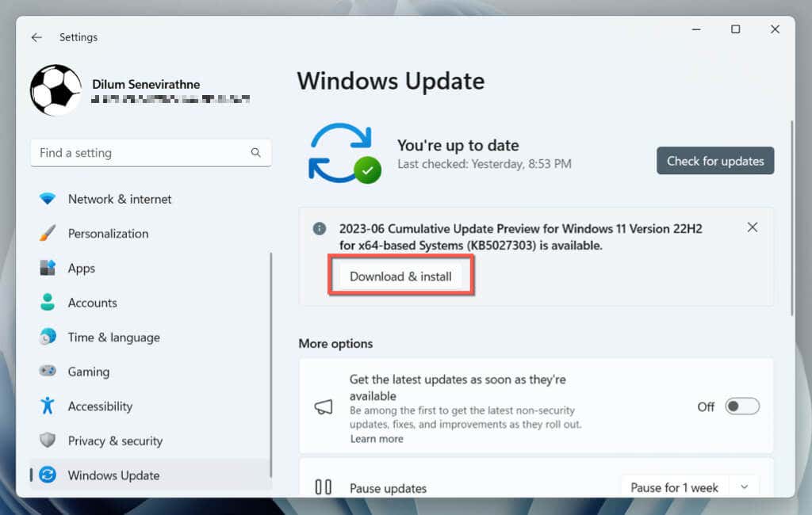Open Gaming settings
812x515 pixels.
150,372
